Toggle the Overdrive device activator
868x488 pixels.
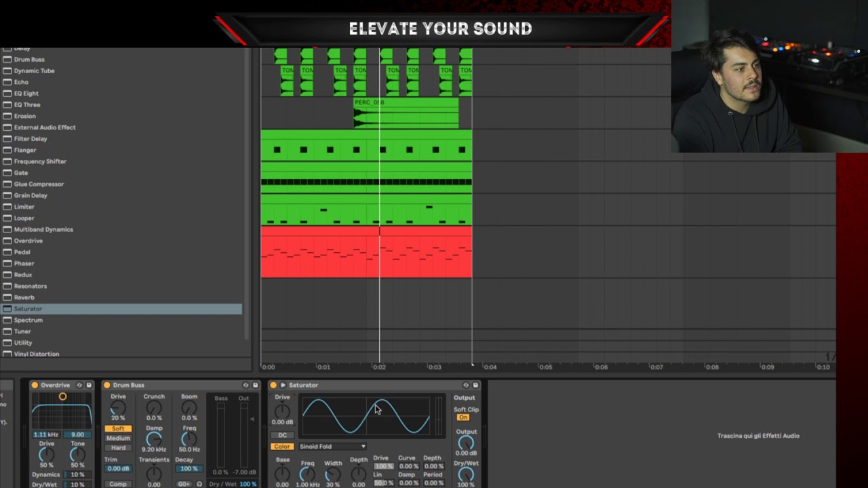pos(35,385)
